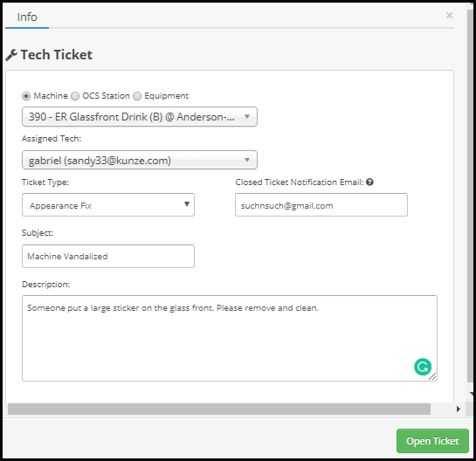This screenshot has height=461, width=476.
Task: Open the Ticket Type dropdown set to Appearance Fix
Action: pos(108,205)
